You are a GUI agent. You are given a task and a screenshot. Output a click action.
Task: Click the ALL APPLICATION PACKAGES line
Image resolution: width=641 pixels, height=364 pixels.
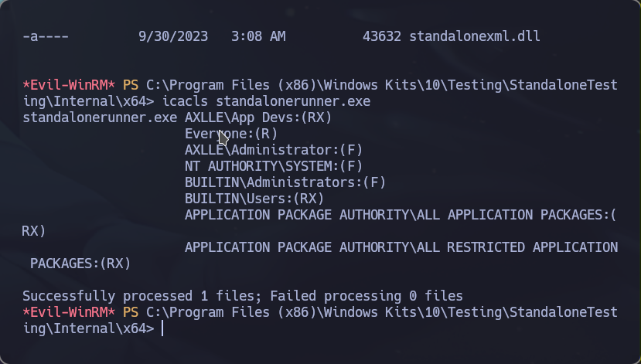coord(401,215)
